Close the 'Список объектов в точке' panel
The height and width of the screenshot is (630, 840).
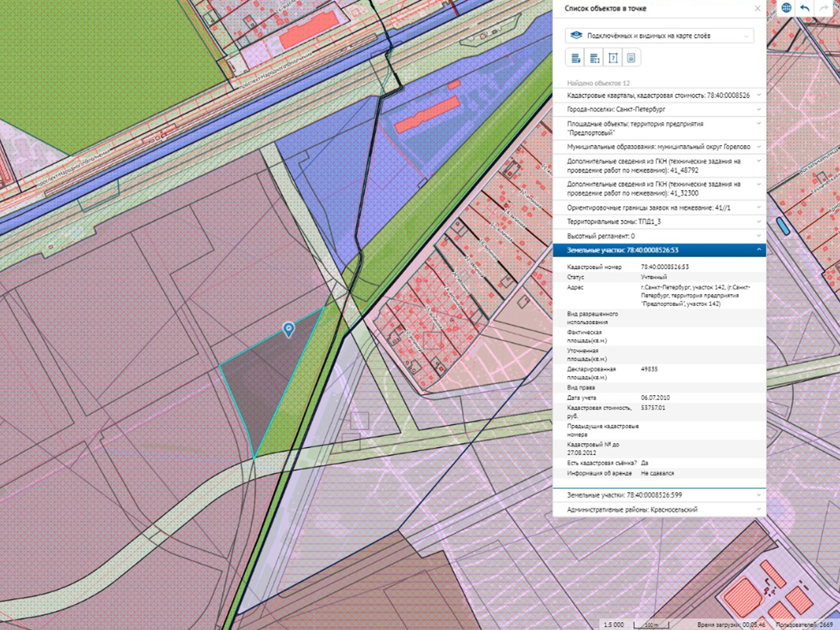click(x=757, y=9)
